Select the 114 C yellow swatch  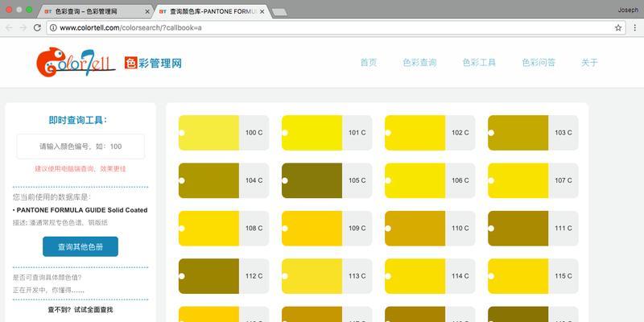430,276
